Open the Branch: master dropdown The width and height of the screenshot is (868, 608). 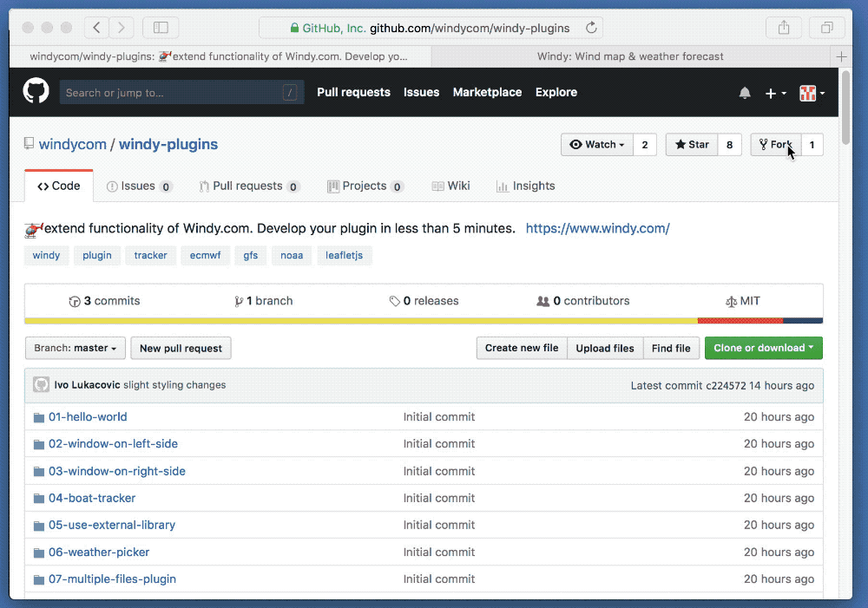(76, 348)
